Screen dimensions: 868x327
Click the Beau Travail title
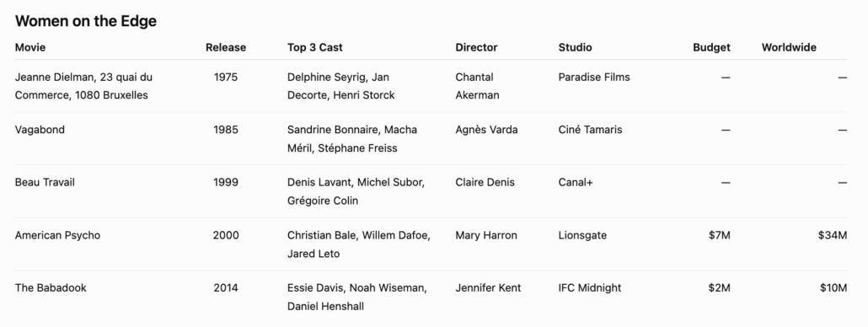click(45, 183)
